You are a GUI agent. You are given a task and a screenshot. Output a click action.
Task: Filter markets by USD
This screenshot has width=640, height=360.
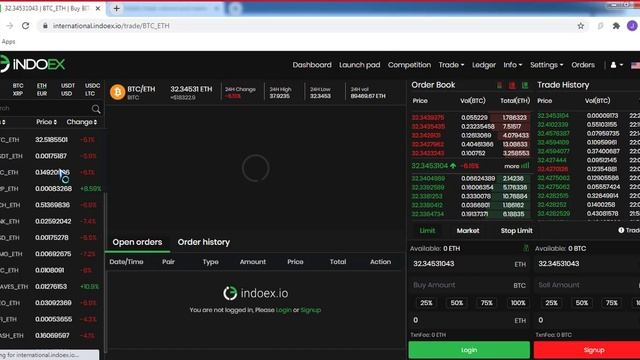click(67, 93)
